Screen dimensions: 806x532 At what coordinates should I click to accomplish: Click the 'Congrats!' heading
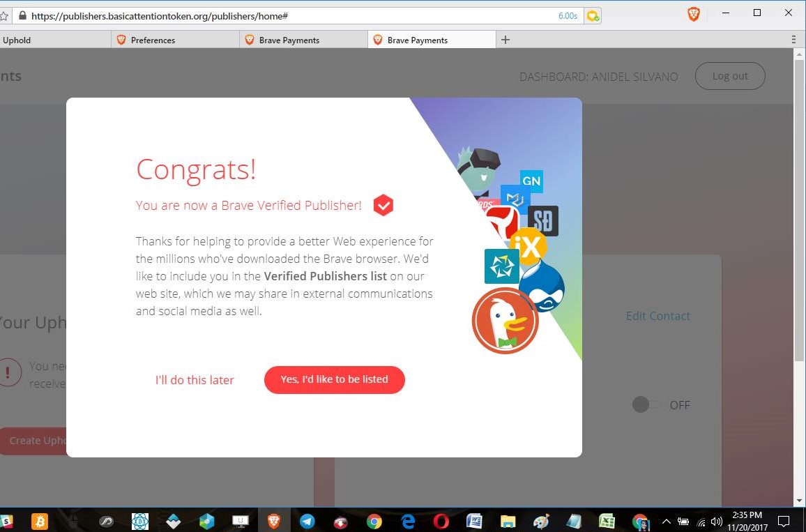tap(196, 169)
